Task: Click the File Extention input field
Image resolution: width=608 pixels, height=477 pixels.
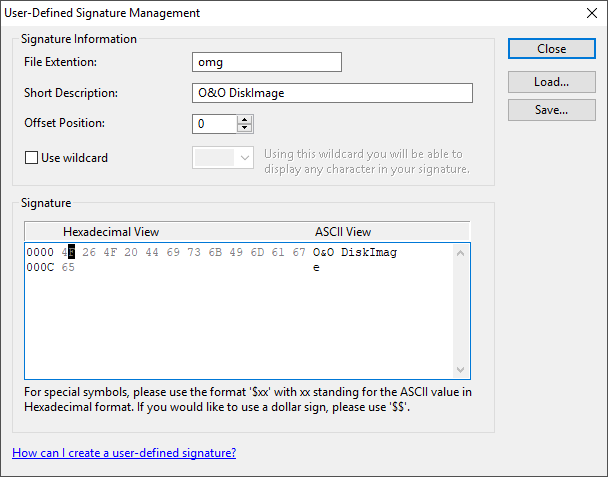Action: pyautogui.click(x=266, y=62)
